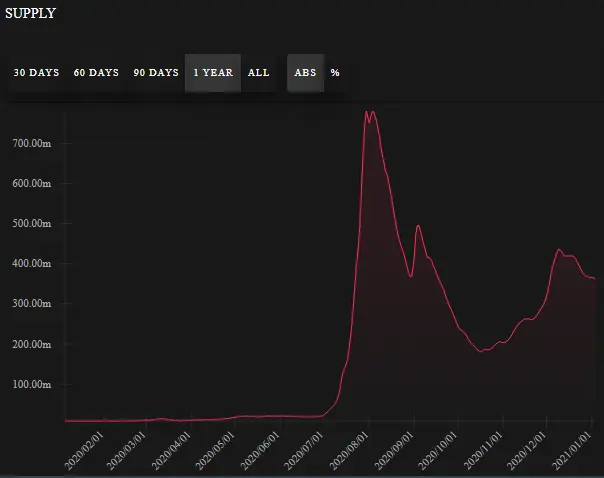Choose the 90 DAYS timeframe
This screenshot has height=478, width=604.
pos(156,73)
